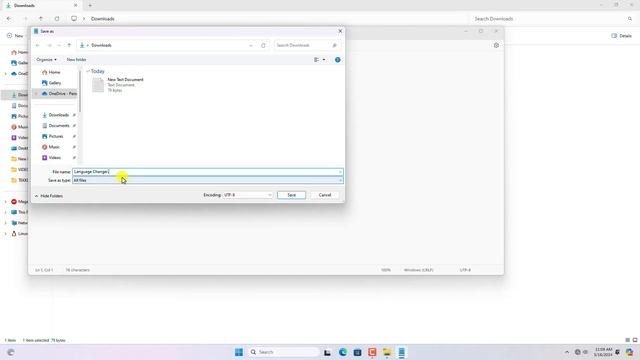The width and height of the screenshot is (640, 360).
Task: Expand the Mega node in File Explorer sidebar
Action: pos(6,202)
